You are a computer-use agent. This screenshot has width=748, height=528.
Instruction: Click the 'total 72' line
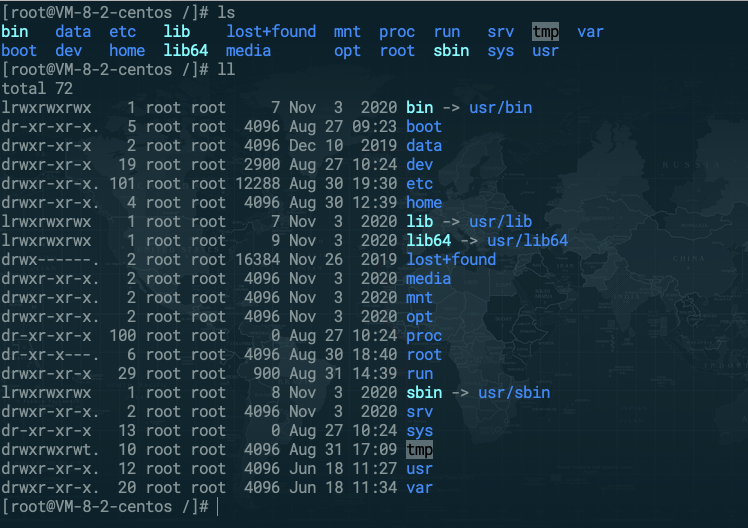(x=42, y=88)
